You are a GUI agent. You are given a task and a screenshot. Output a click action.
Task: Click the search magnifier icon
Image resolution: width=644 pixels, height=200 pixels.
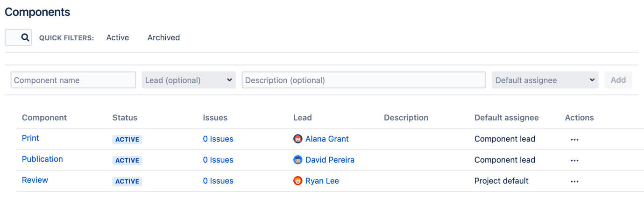click(25, 37)
